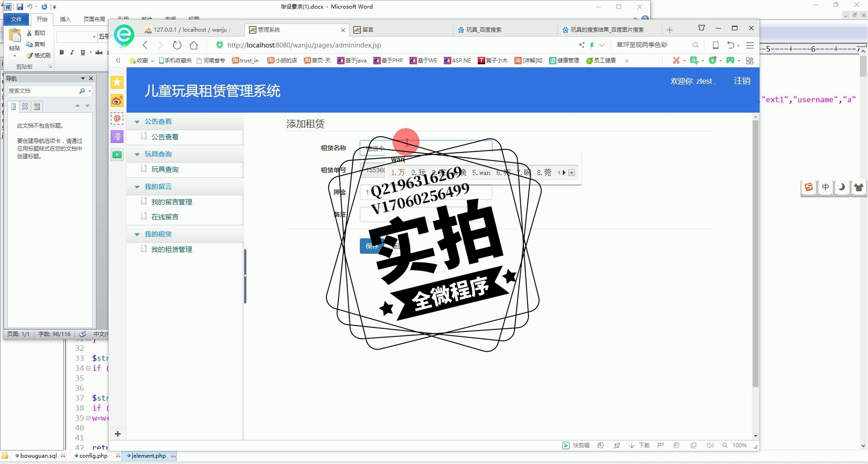
Task: Switch to Word's 页面布局 tab
Action: pos(94,19)
